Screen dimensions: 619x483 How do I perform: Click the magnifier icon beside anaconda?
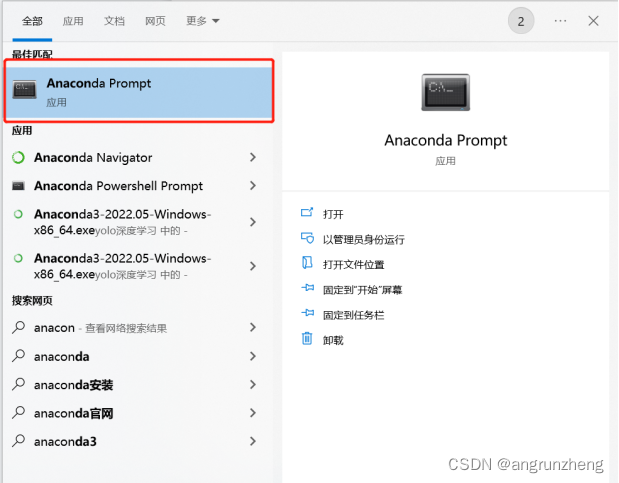pyautogui.click(x=18, y=356)
